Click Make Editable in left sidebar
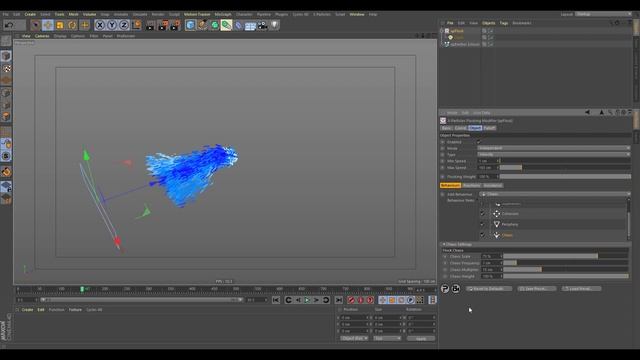 click(x=6, y=40)
